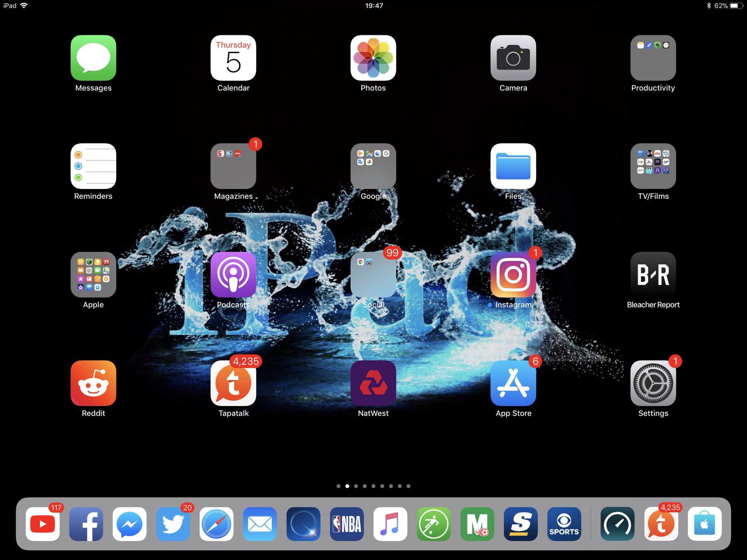Open the App Store with 6 updates
Screen dimensions: 747x560
[x=513, y=383]
